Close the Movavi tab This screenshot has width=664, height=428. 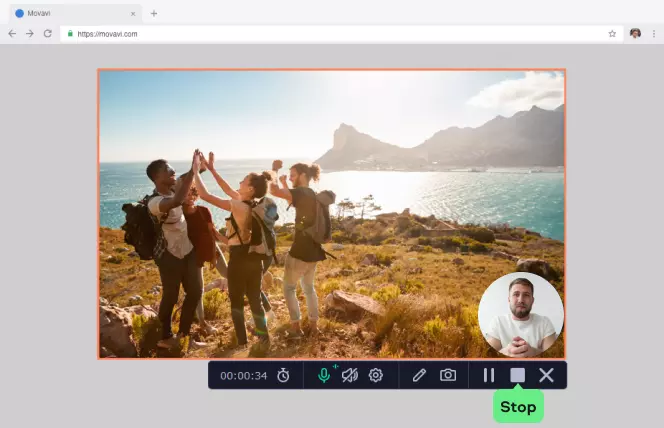(x=133, y=14)
